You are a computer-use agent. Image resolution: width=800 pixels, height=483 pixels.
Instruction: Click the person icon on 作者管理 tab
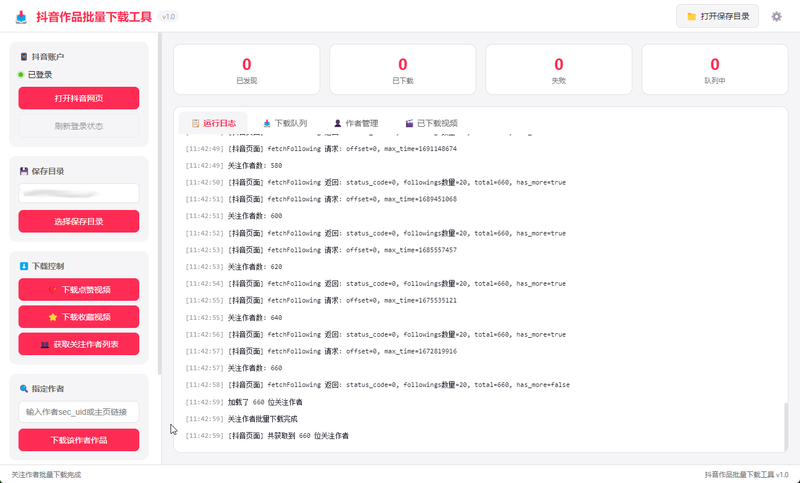337,123
